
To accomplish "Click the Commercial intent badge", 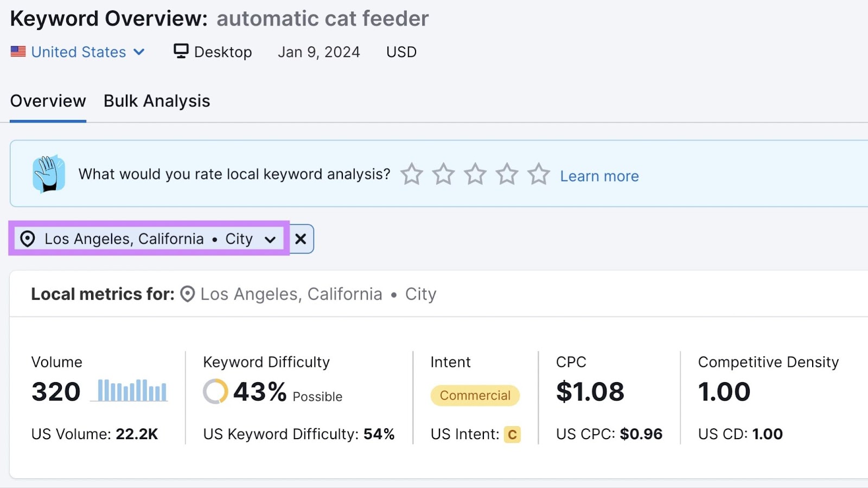I will pyautogui.click(x=474, y=395).
